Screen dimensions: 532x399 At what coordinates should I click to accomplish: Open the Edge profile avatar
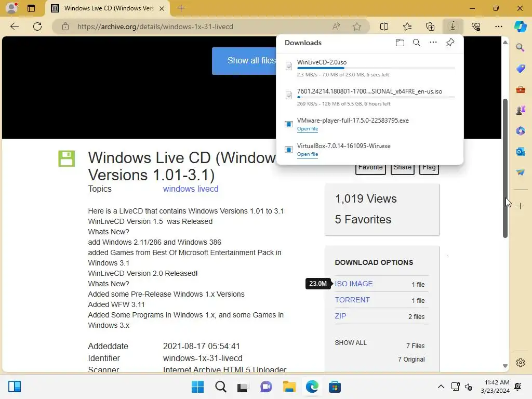[x=11, y=8]
